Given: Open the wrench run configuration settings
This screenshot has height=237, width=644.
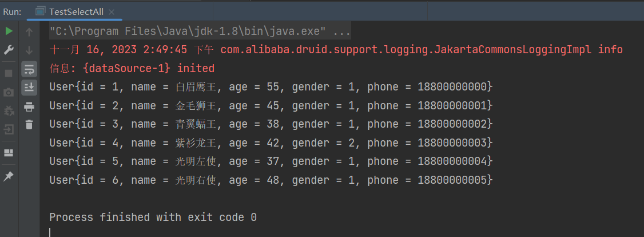Looking at the screenshot, I should [x=9, y=50].
